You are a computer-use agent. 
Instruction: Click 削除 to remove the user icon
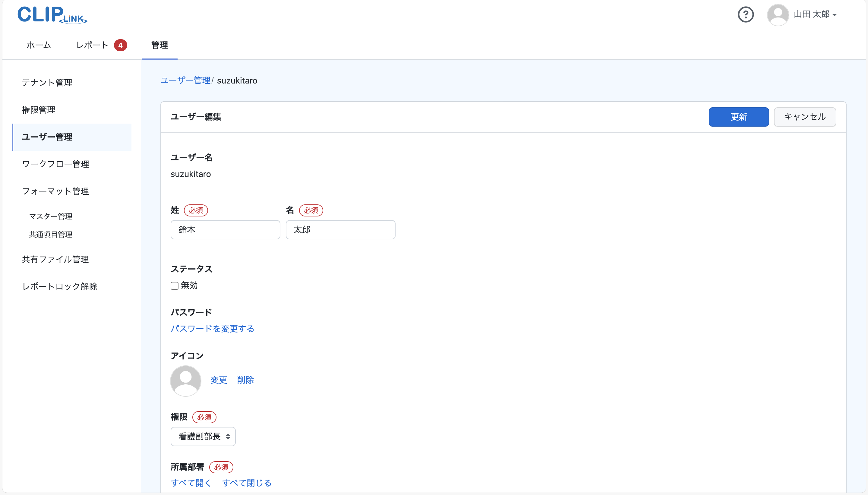245,380
